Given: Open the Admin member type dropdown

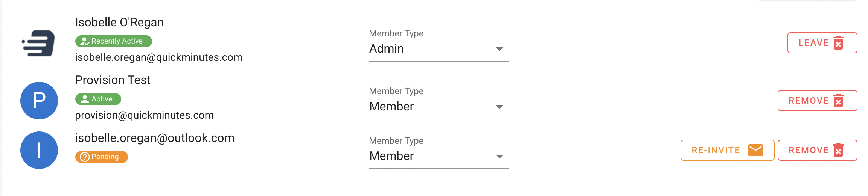Looking at the screenshot, I should pyautogui.click(x=439, y=49).
